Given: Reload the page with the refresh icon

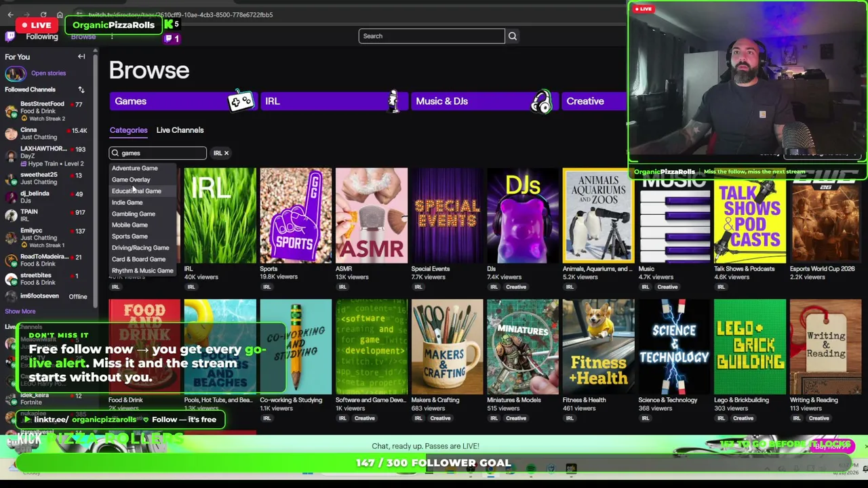Looking at the screenshot, I should click(x=43, y=15).
